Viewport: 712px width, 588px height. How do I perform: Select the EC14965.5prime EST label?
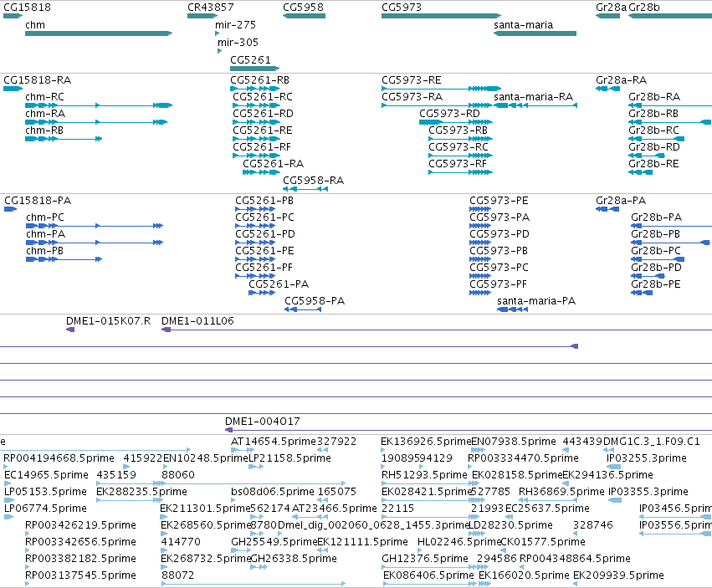46,475
